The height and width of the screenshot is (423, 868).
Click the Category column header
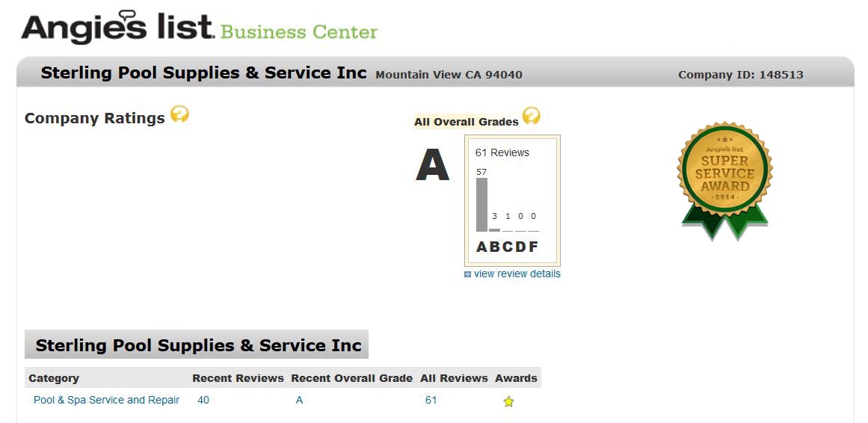(x=54, y=378)
